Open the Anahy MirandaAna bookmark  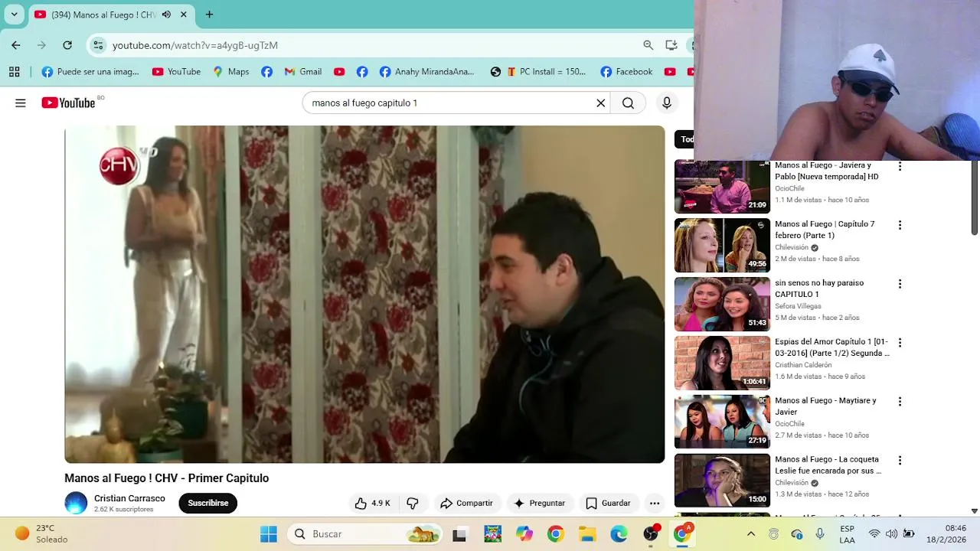(426, 72)
